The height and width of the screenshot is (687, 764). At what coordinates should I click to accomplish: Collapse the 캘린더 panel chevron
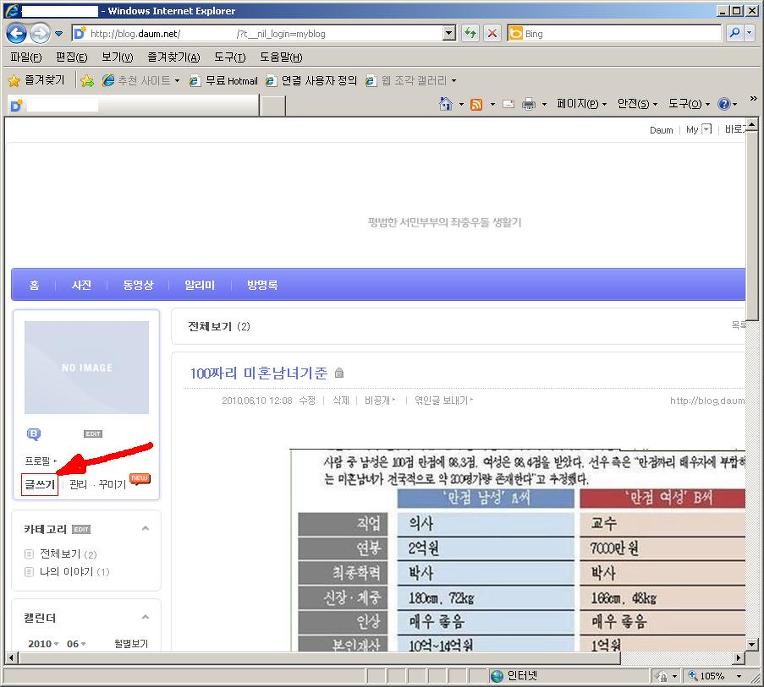coord(145,617)
